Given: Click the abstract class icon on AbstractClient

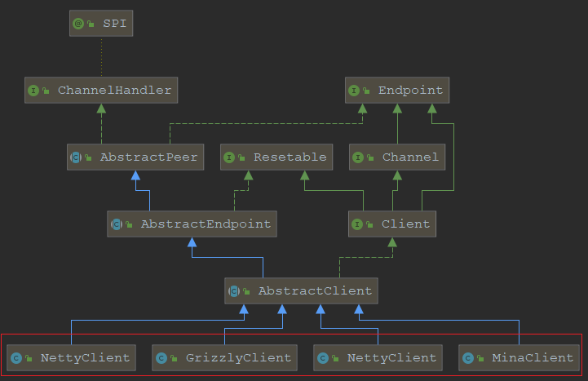Looking at the screenshot, I should coord(234,291).
